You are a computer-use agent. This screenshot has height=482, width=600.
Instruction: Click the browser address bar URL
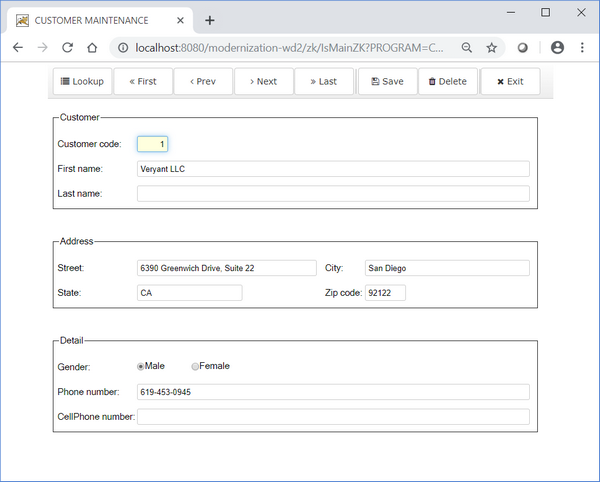[x=290, y=47]
